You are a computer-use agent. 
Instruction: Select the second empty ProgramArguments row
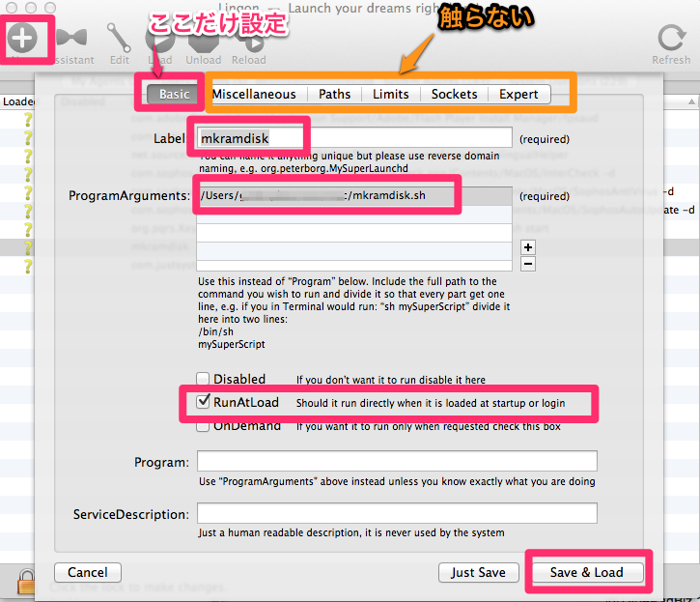pos(354,233)
